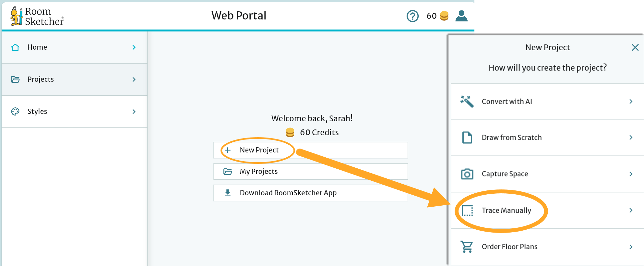Click the '60 Credits' text on welcome screen

tap(319, 132)
